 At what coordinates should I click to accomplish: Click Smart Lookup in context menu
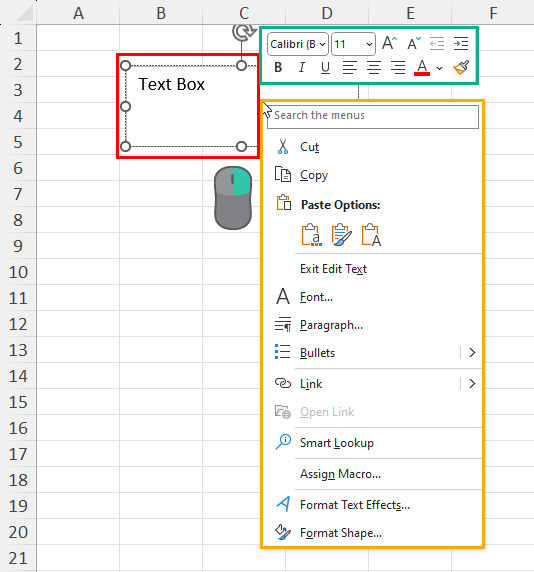tap(372, 443)
